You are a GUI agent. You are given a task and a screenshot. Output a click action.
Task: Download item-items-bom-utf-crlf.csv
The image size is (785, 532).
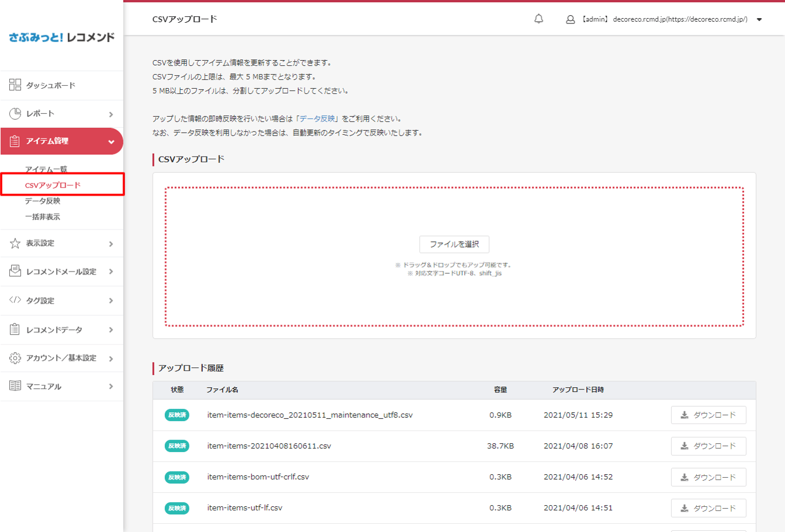coord(708,477)
